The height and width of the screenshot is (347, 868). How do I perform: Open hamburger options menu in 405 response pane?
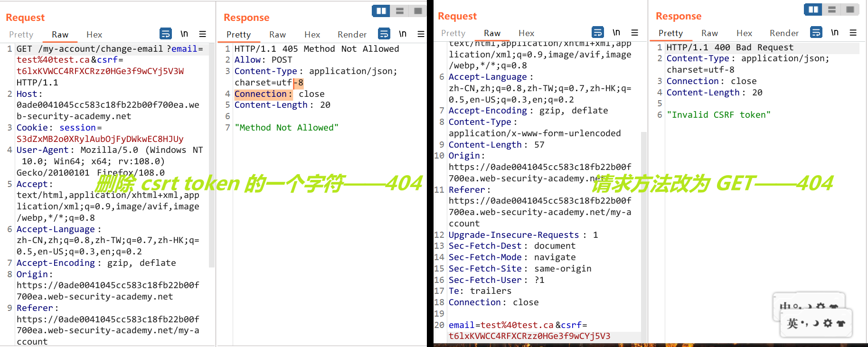[421, 34]
